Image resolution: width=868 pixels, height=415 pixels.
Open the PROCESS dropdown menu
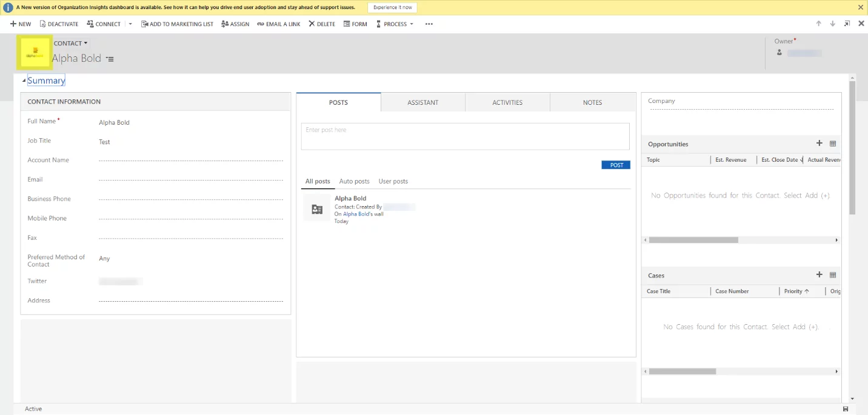(x=395, y=24)
